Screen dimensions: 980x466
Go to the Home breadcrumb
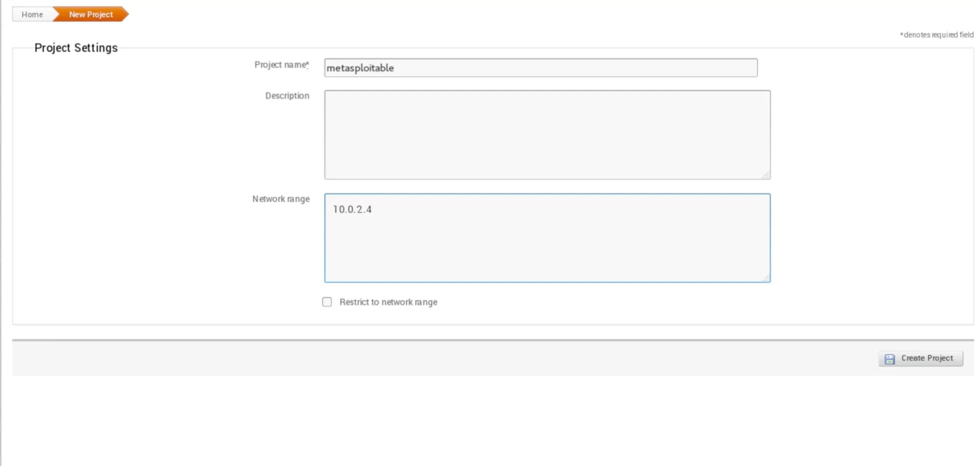(32, 15)
